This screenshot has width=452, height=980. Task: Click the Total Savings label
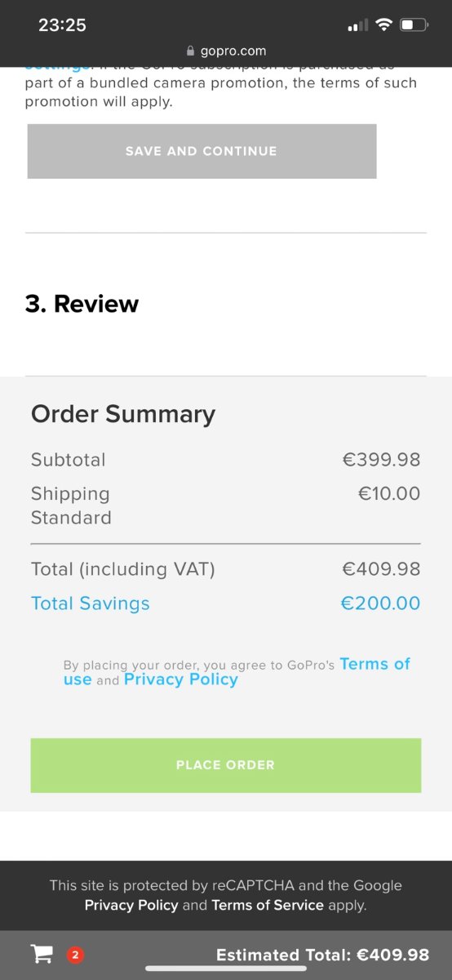point(91,604)
